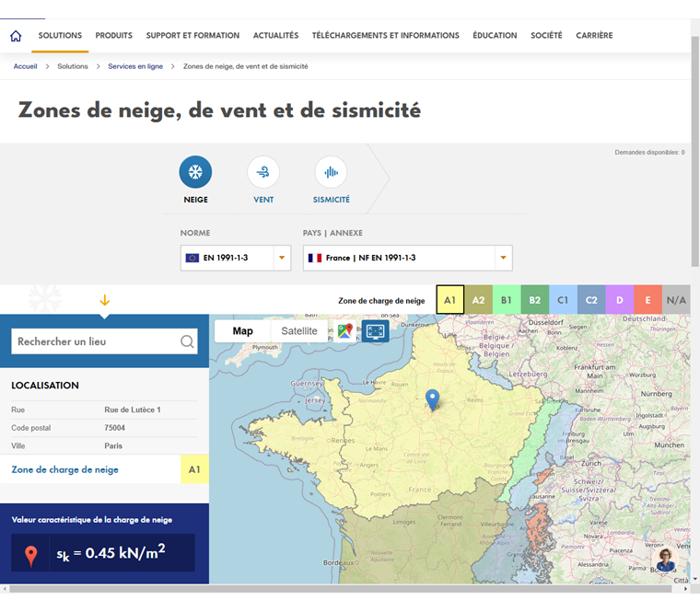Open Google Maps icon on map
The height and width of the screenshot is (612, 700).
(x=344, y=331)
